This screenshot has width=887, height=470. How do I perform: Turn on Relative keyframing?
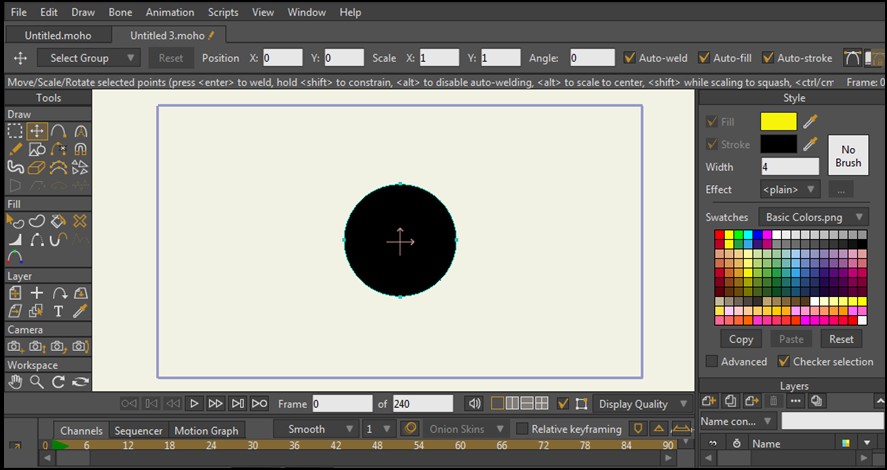522,429
